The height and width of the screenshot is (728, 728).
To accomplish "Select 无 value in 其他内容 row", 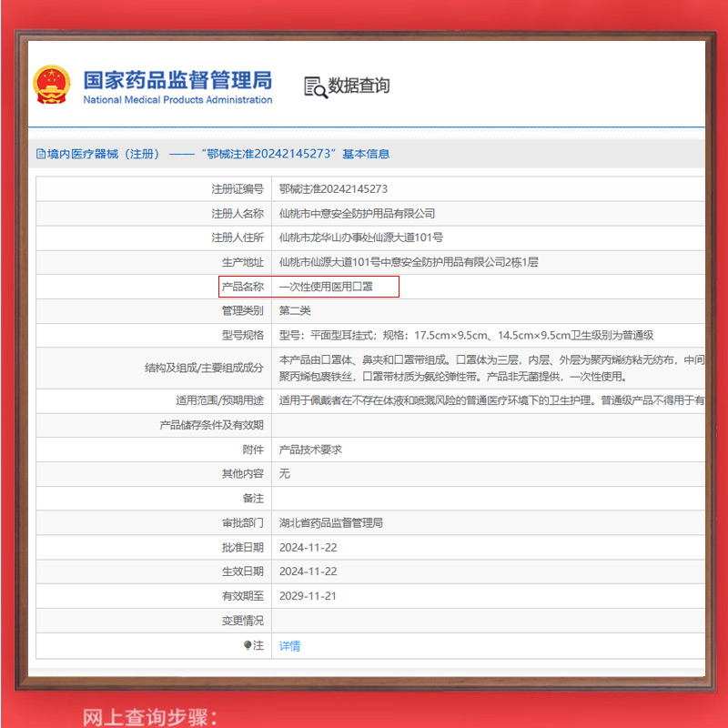I will [x=284, y=473].
